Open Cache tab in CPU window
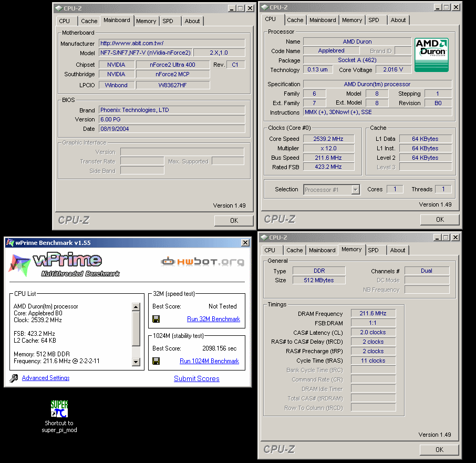 coord(295,20)
